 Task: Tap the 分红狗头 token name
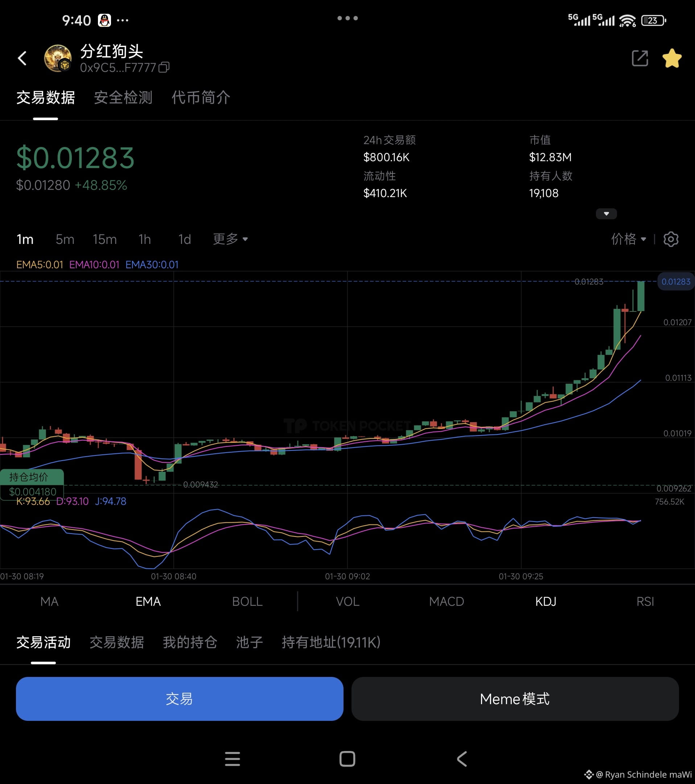[112, 51]
